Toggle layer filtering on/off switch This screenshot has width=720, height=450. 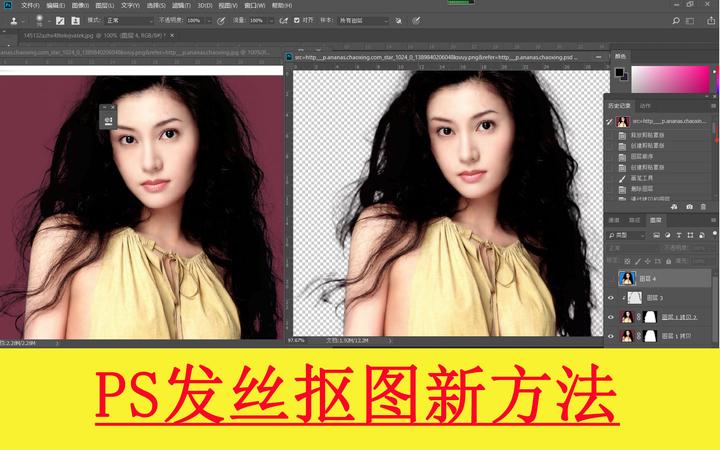pyautogui.click(x=715, y=235)
